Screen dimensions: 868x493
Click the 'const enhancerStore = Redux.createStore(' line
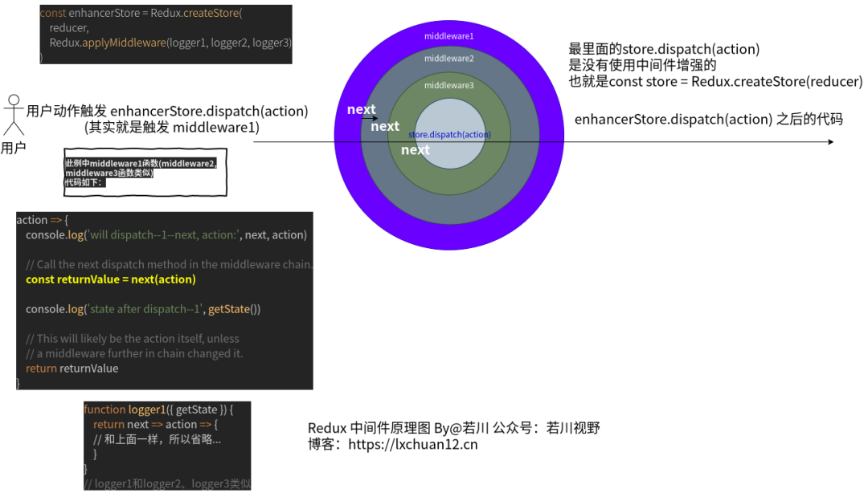141,13
